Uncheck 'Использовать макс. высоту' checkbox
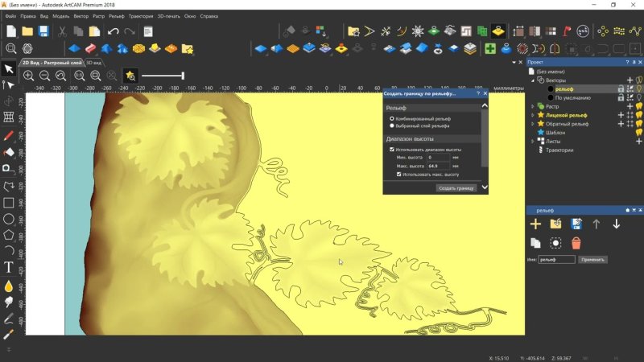The width and height of the screenshot is (644, 362). tap(399, 174)
